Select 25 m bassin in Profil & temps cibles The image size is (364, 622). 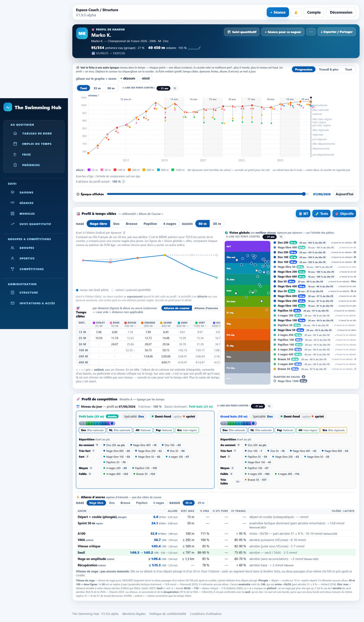[x=217, y=224]
